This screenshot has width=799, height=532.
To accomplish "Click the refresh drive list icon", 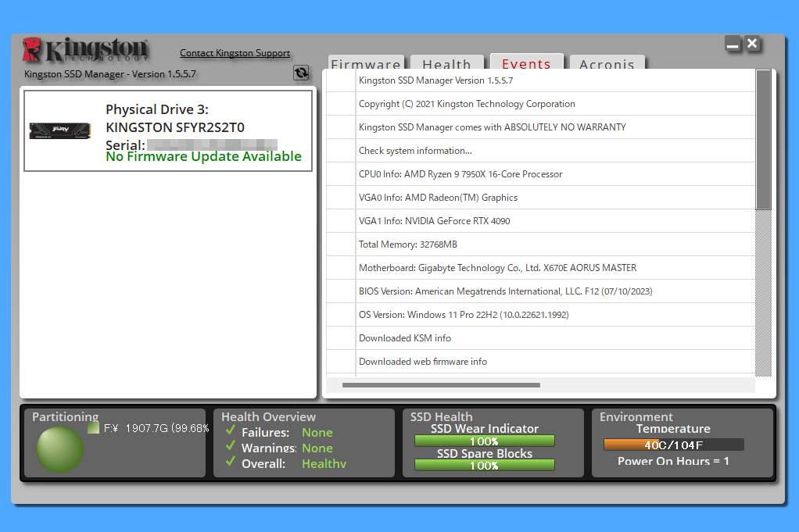I will pos(301,73).
